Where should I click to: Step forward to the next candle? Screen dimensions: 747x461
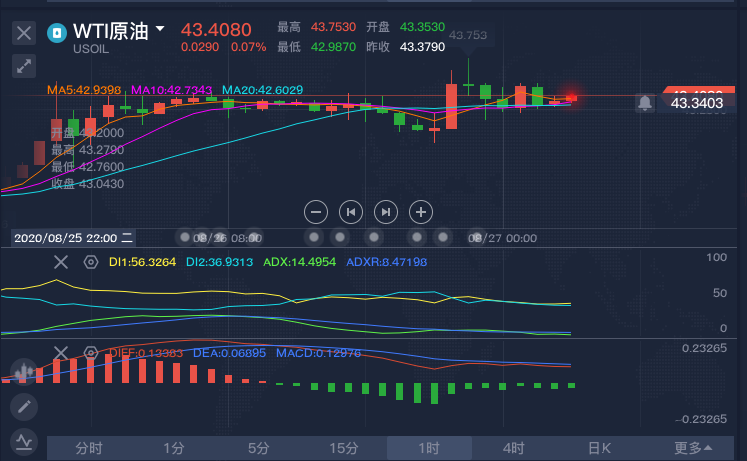385,212
